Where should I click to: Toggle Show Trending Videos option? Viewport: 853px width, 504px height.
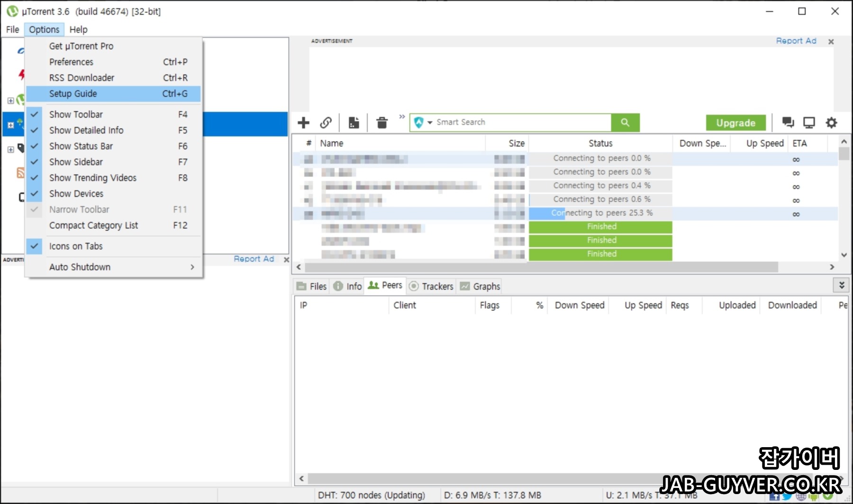click(114, 178)
